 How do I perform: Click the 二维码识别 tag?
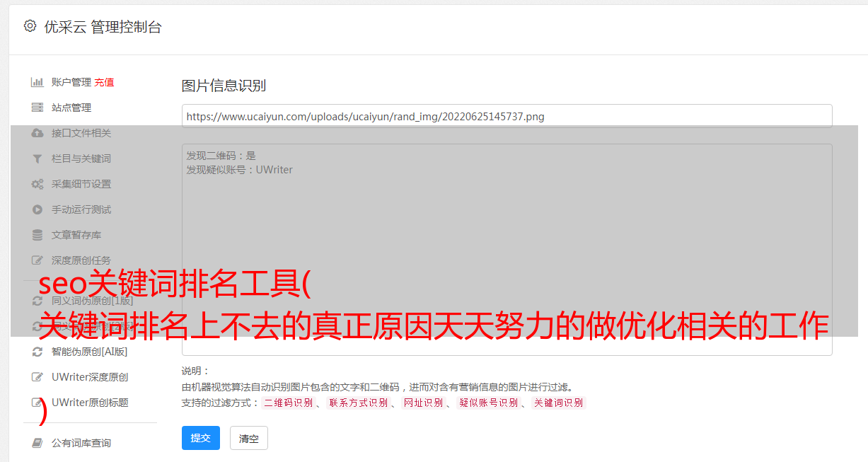pos(288,403)
